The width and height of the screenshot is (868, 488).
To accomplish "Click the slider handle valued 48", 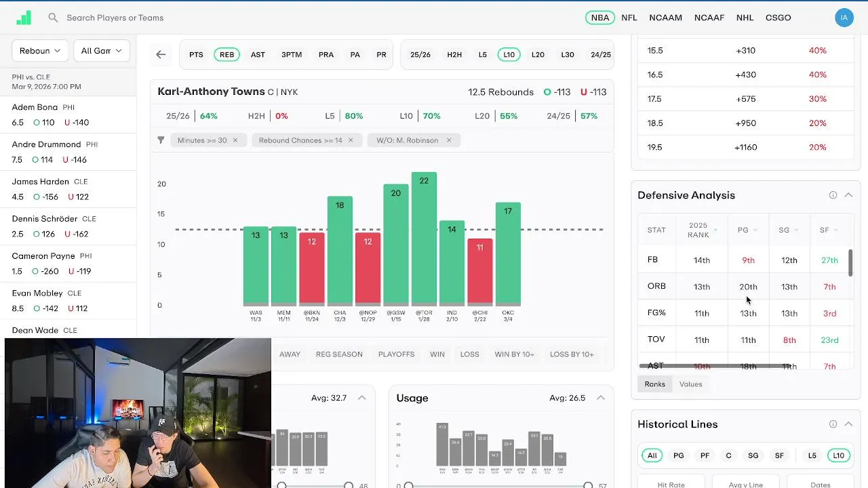I will tap(349, 486).
